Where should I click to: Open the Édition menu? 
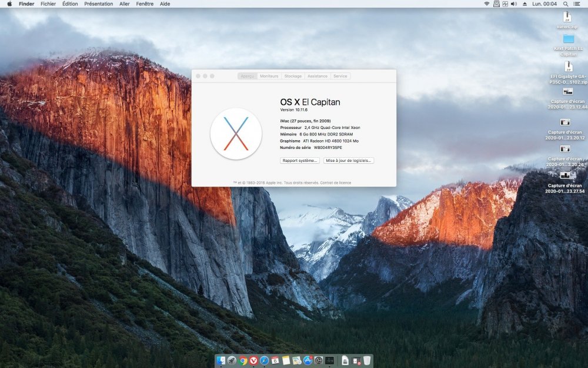tap(70, 4)
